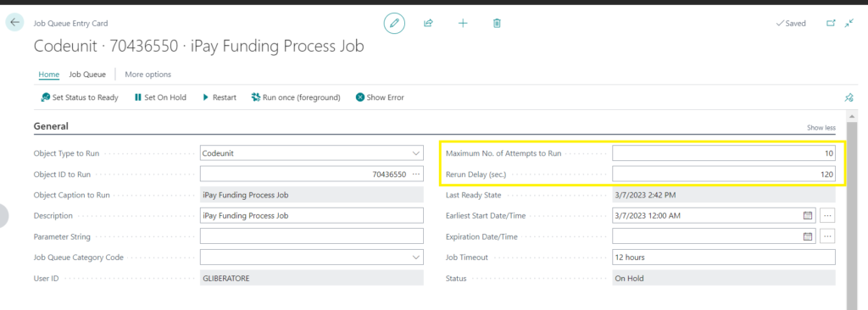The image size is (868, 310).
Task: Switch to the Job Queue tab
Action: pyautogui.click(x=87, y=75)
